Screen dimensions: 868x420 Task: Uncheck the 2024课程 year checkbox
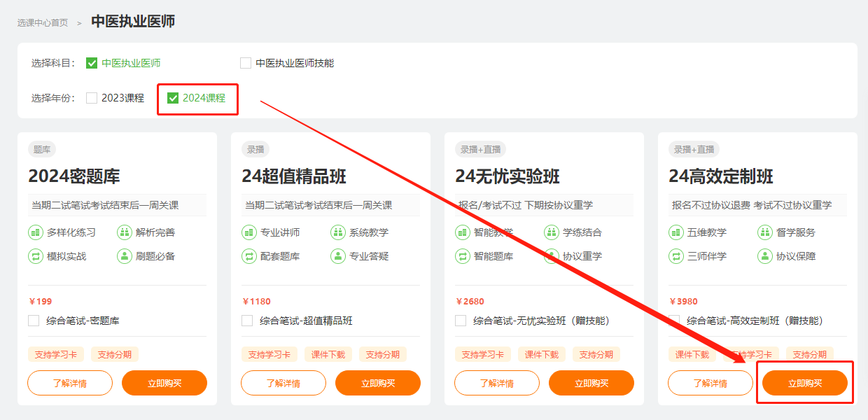173,98
